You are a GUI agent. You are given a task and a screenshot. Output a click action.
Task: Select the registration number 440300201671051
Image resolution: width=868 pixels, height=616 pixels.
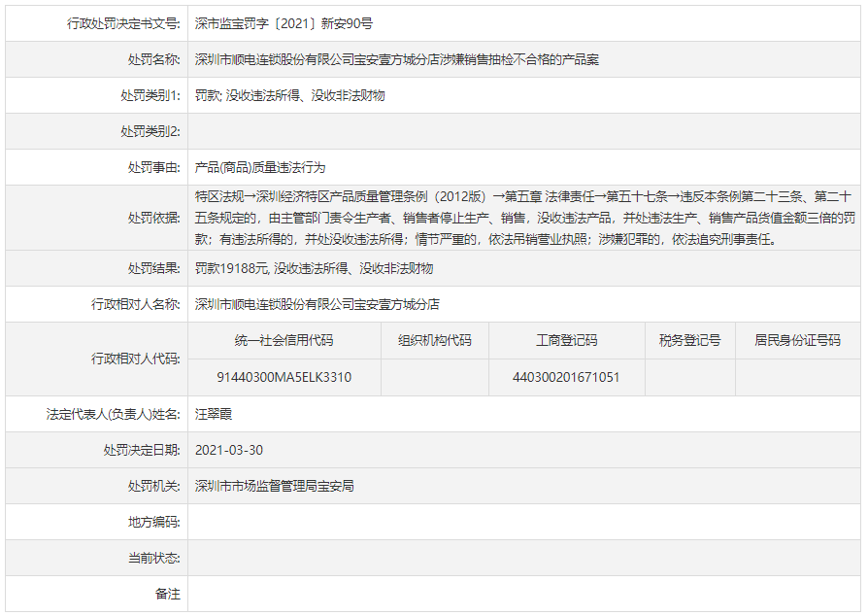coord(566,377)
